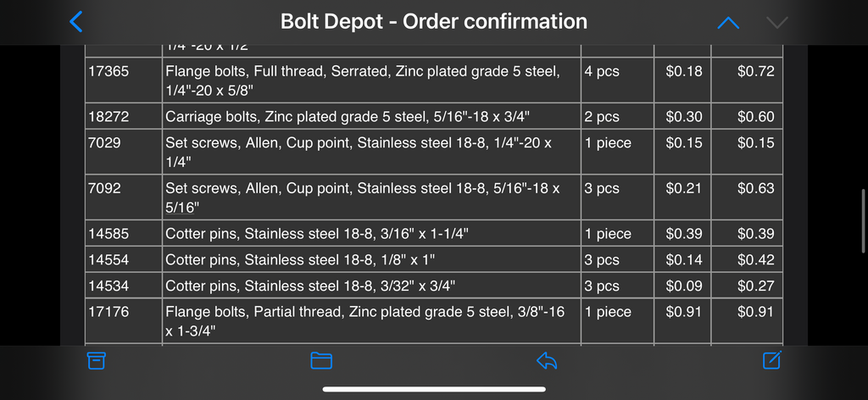This screenshot has height=400, width=868.
Task: Select the Set screws 5/16"-18 x 5/16" row
Action: [362, 197]
